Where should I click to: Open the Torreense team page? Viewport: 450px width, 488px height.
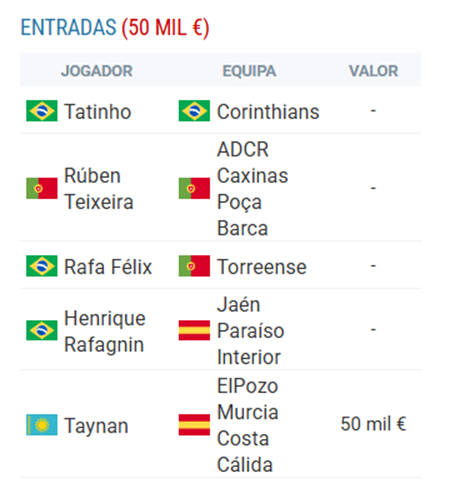(x=262, y=267)
